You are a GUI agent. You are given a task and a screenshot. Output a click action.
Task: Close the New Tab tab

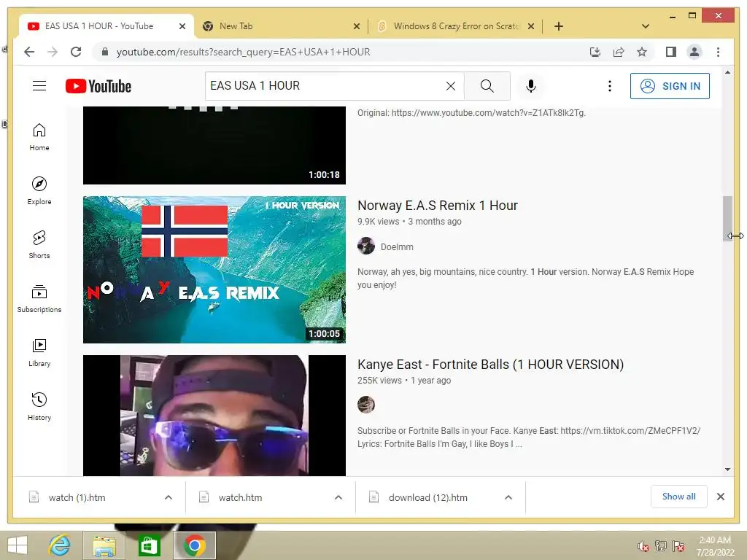[x=356, y=27]
